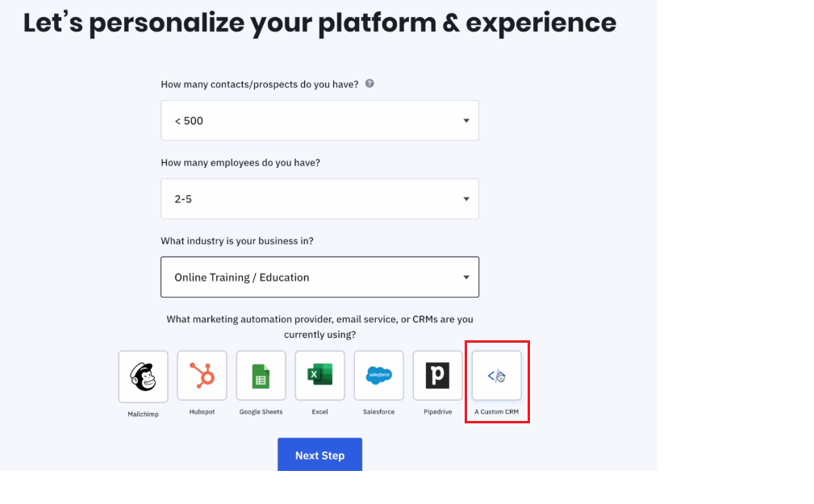Open the industry dropdown Online Training / Education
The image size is (814, 504).
[x=319, y=277]
